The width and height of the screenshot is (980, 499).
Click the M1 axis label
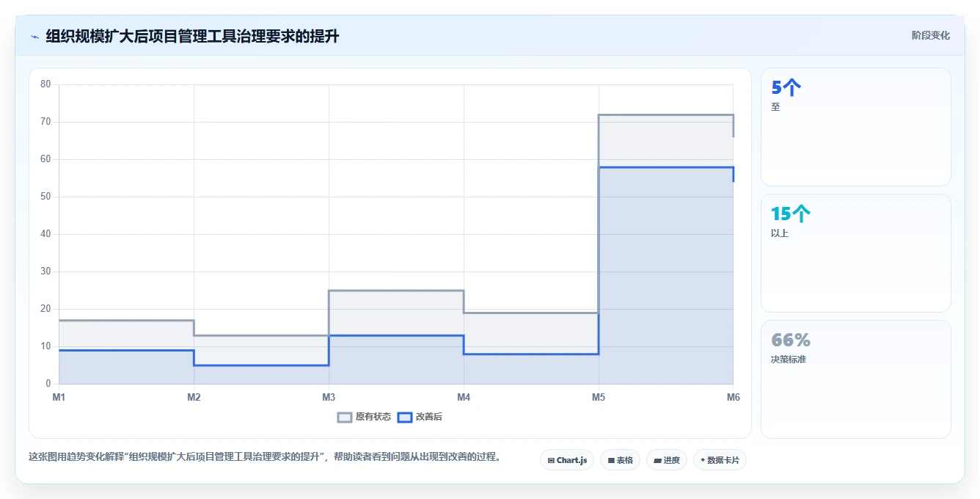pos(59,397)
